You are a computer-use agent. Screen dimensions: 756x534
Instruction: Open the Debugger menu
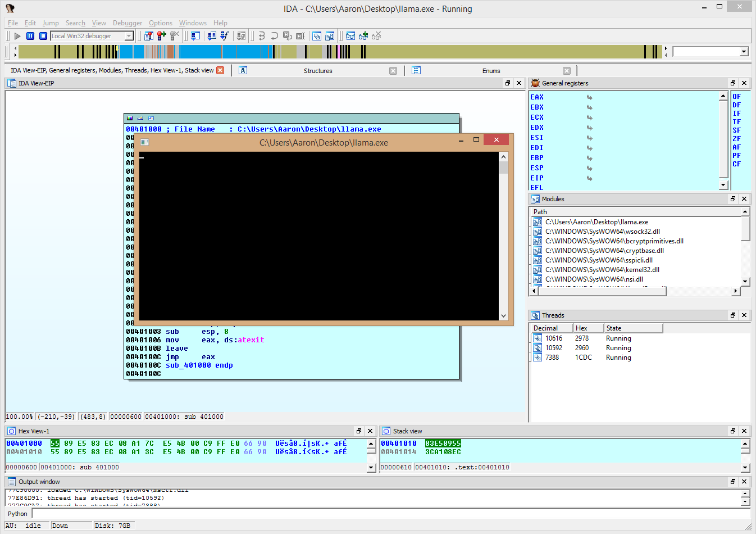click(127, 23)
